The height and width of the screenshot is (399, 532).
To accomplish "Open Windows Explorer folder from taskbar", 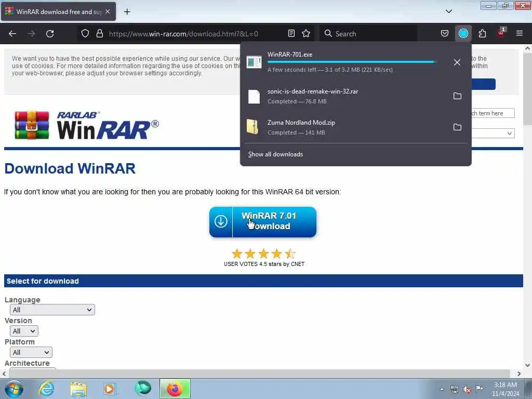I will [x=79, y=389].
